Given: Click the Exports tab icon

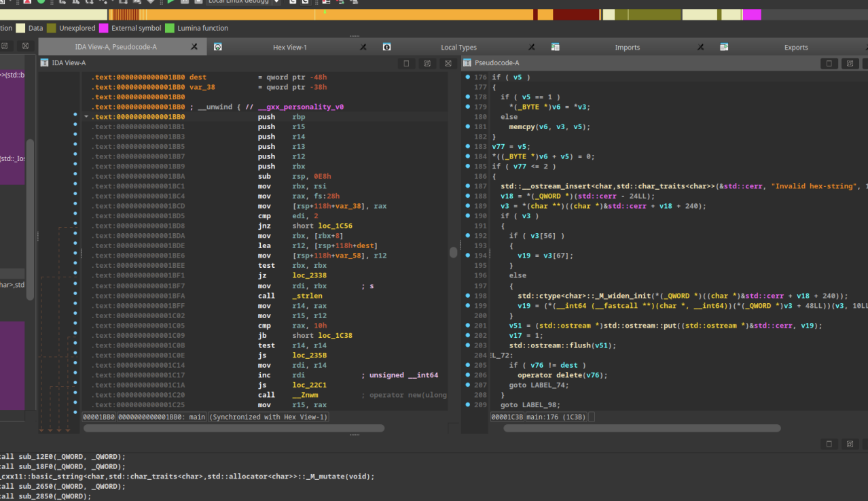Looking at the screenshot, I should pyautogui.click(x=724, y=48).
